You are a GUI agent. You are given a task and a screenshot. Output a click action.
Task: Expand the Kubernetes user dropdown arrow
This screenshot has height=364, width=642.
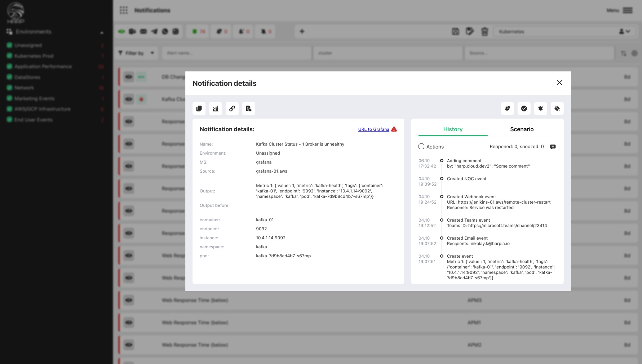pos(628,31)
